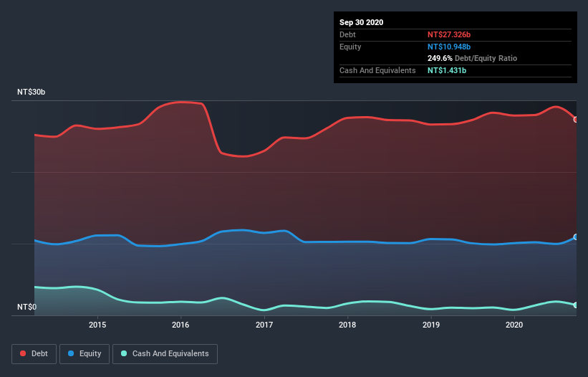Click the 2017 x-axis label
The height and width of the screenshot is (377, 588).
[264, 325]
